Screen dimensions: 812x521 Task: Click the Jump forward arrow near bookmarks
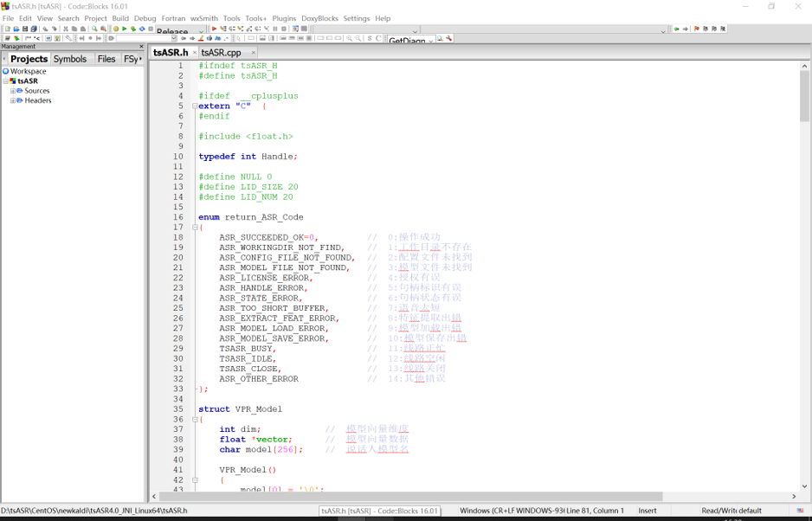(685, 29)
